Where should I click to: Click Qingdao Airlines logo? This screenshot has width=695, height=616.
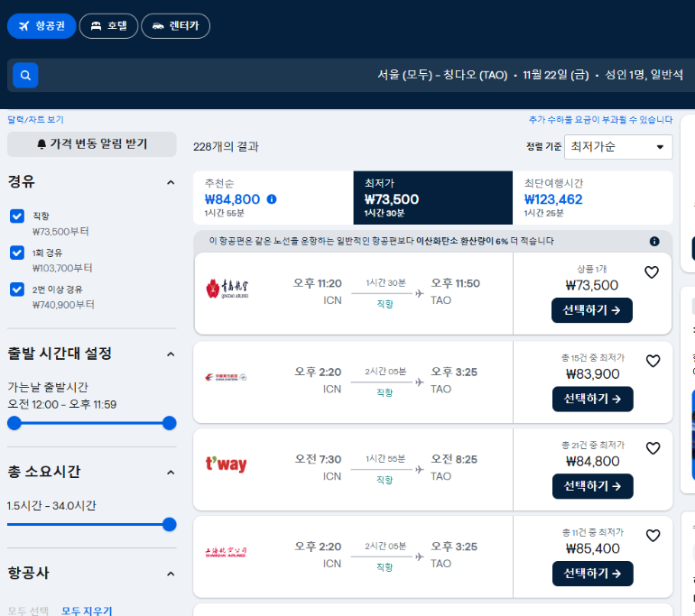click(227, 289)
